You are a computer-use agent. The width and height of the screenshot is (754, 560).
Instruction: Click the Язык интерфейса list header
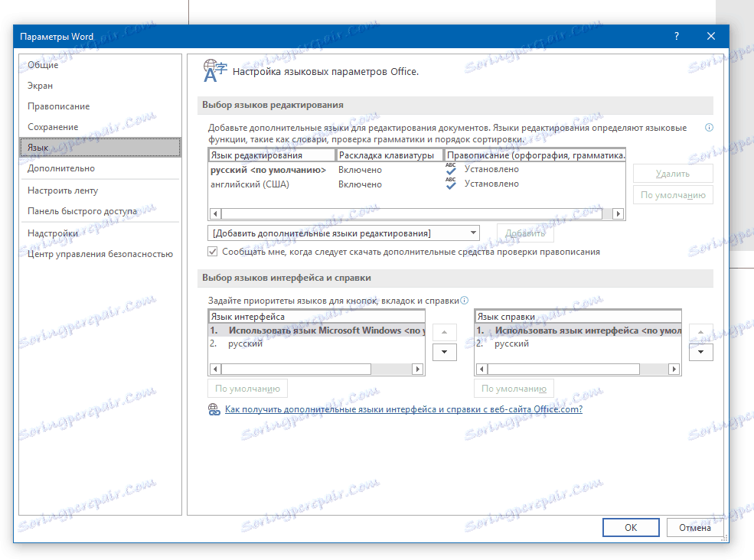(317, 316)
